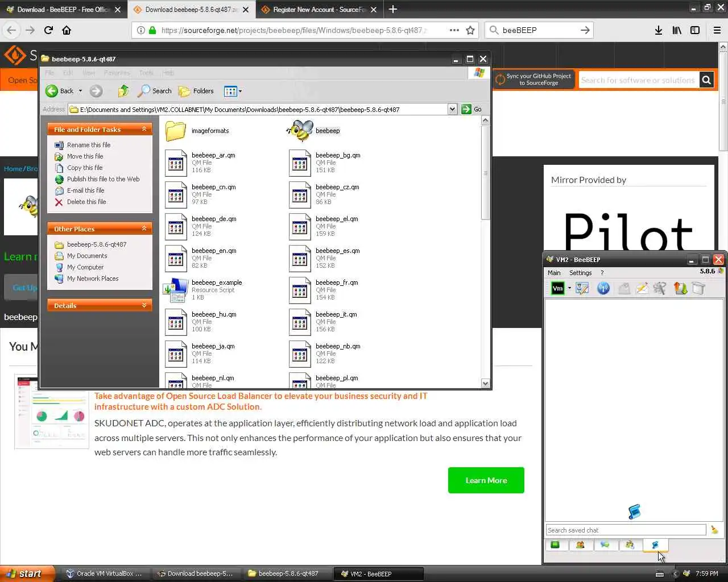This screenshot has height=582, width=728.
Task: Select the beebeep_example resource script
Action: 203,290
